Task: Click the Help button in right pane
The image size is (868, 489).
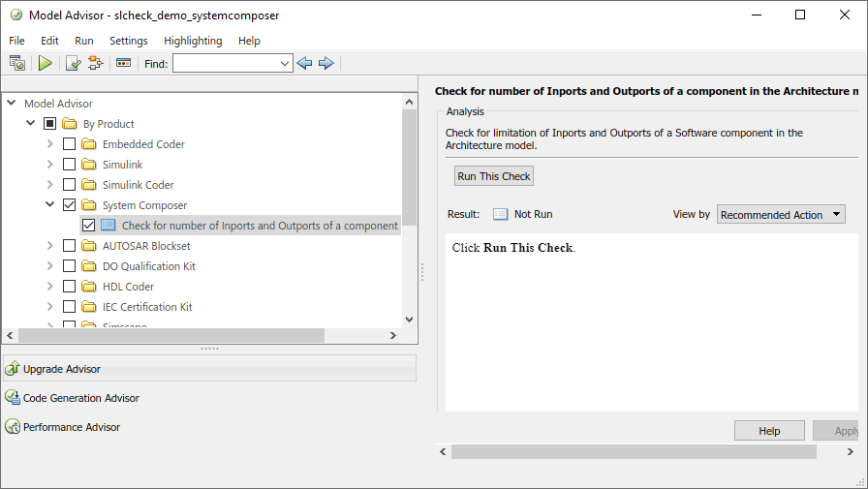Action: [x=769, y=430]
